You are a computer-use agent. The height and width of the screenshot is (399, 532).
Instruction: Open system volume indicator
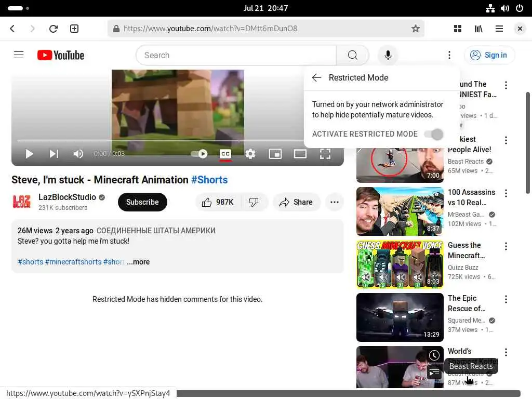505,8
